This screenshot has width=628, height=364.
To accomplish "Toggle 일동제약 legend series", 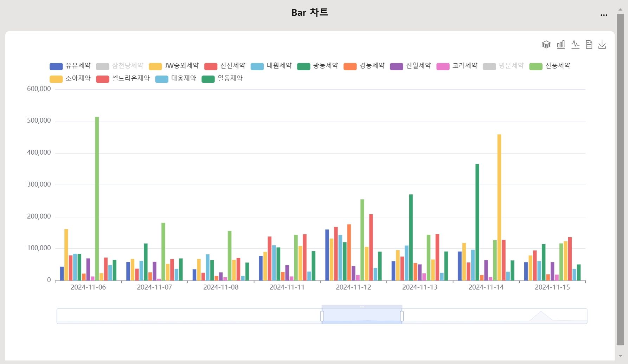I will point(222,79).
